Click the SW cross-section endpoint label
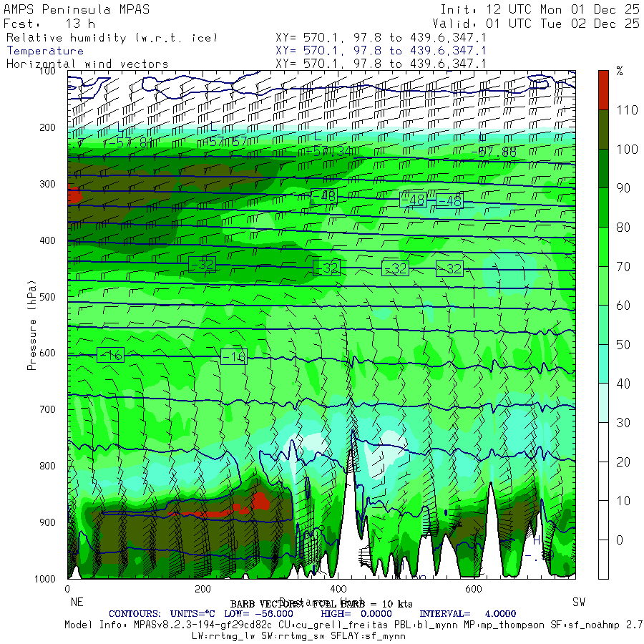Viewport: 644px width, 644px height. tap(579, 602)
